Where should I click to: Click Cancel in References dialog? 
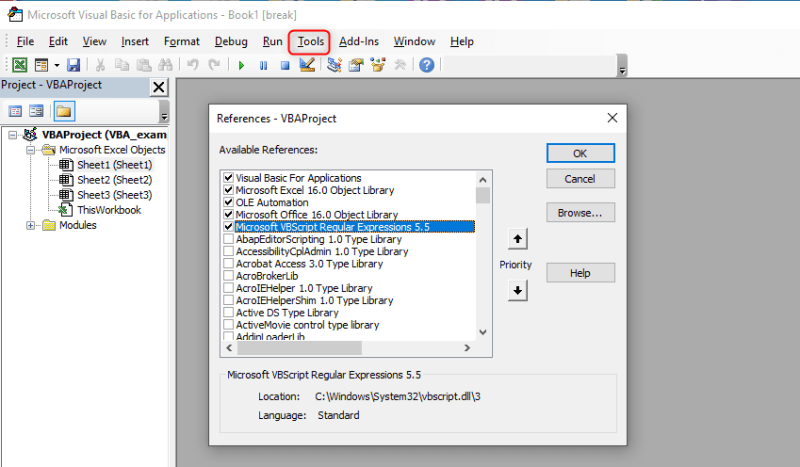point(580,179)
